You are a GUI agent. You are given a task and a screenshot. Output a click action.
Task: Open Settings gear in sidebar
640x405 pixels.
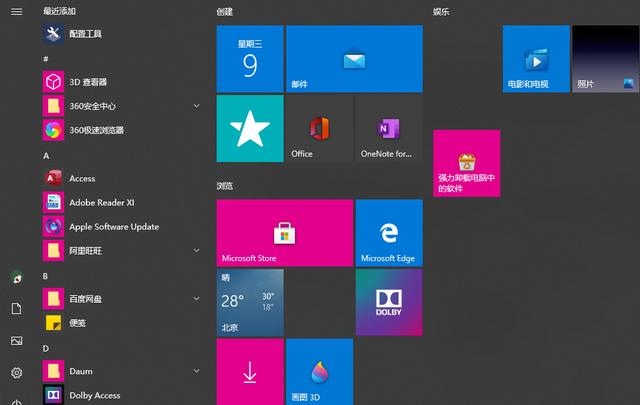[16, 373]
